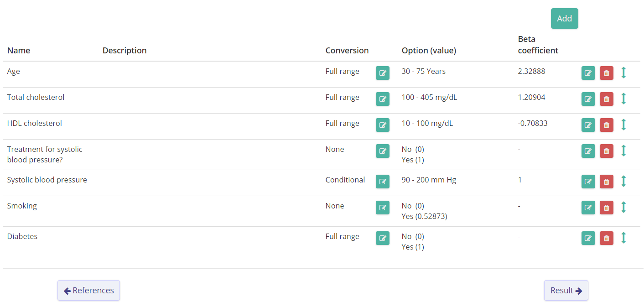Delete the Diabetes variable row
Viewport: 644px width, 307px height.
pos(606,238)
